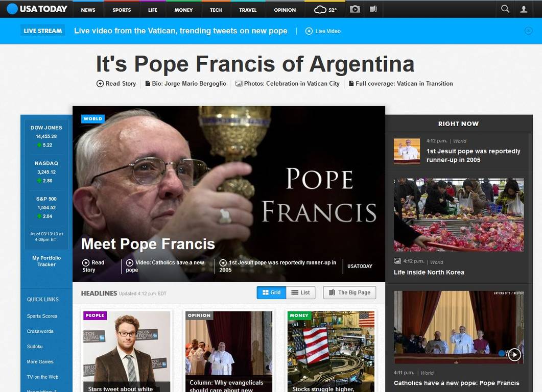The width and height of the screenshot is (542, 392).
Task: Open Full coverage: Vatican in Transition
Action: pyautogui.click(x=400, y=84)
